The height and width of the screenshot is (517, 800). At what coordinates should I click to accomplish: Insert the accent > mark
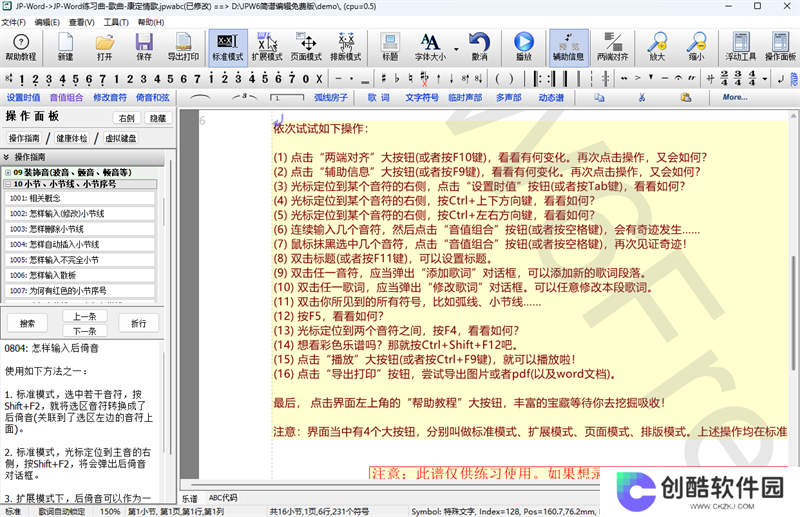(x=637, y=79)
